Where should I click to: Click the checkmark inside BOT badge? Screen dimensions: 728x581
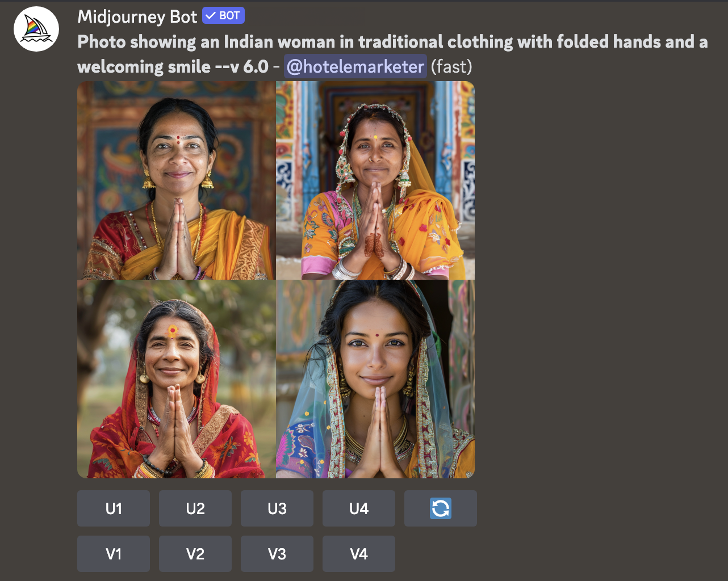[211, 16]
